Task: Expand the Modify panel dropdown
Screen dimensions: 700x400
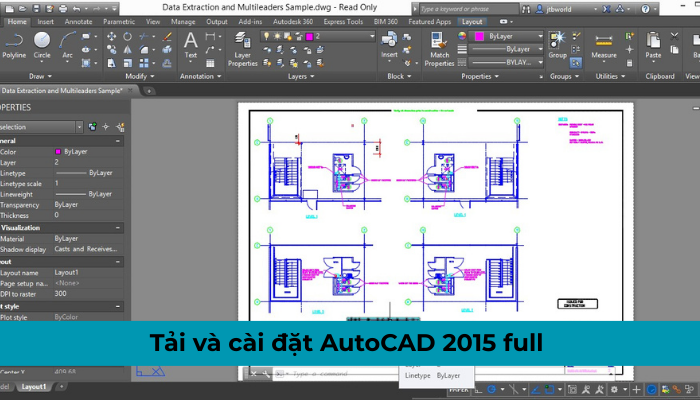Action: click(x=140, y=76)
